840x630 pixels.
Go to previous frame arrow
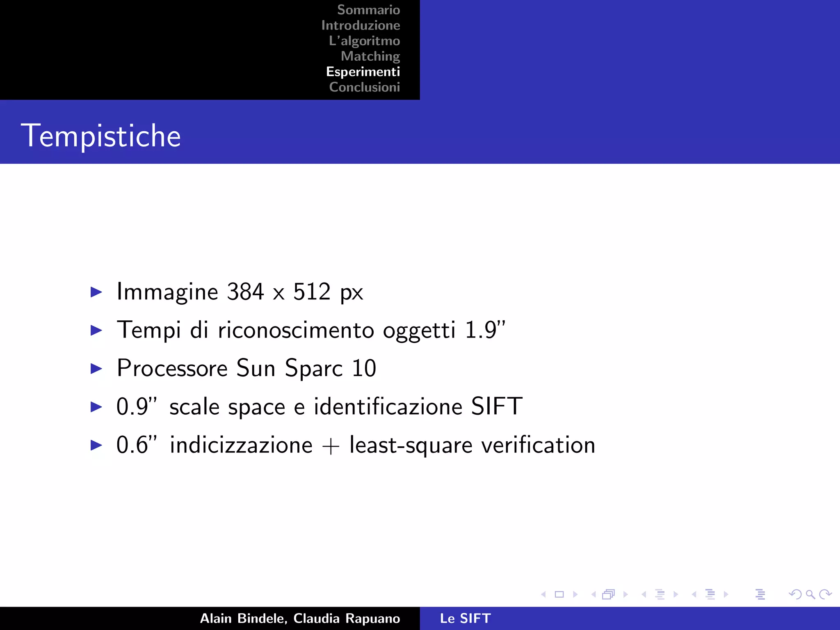coord(593,594)
